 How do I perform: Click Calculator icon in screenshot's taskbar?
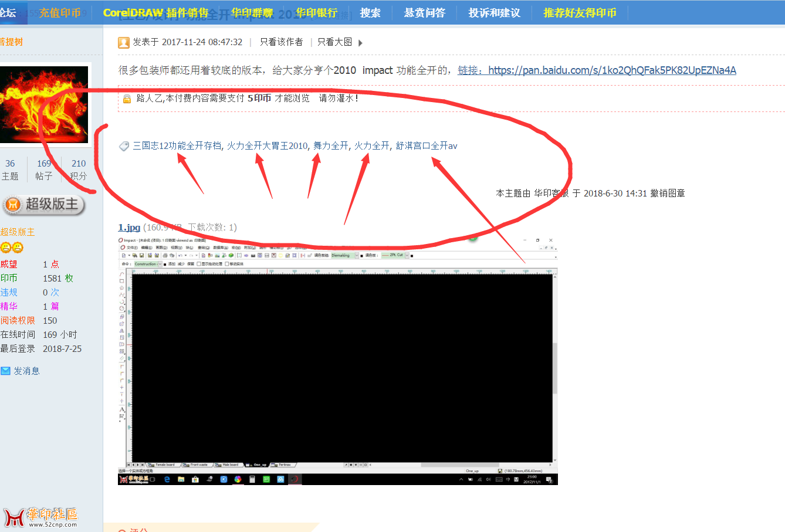tap(252, 479)
